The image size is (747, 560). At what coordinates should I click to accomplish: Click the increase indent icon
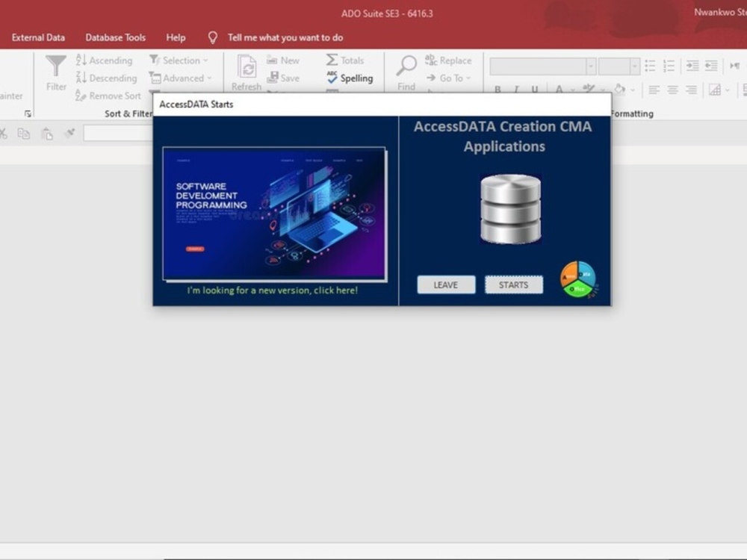coord(692,66)
